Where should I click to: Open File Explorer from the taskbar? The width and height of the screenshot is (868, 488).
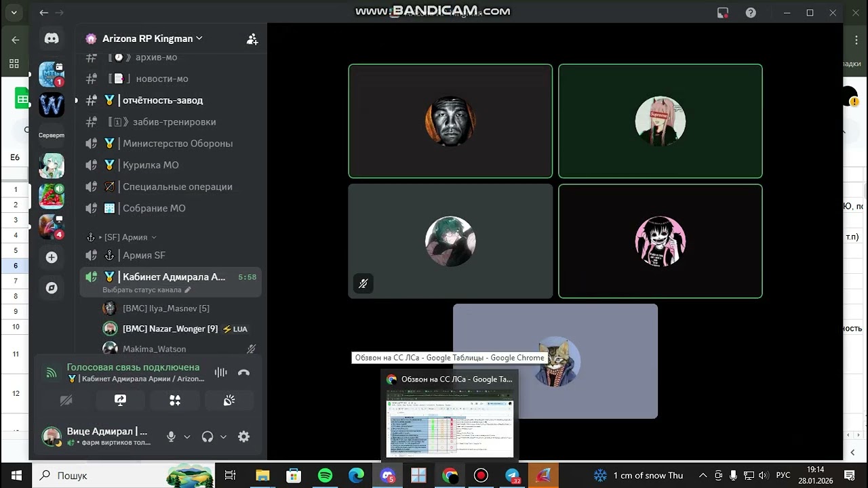click(x=262, y=475)
